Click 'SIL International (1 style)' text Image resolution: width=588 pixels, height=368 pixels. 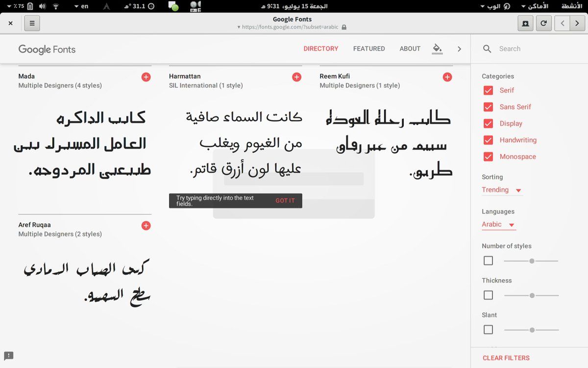[206, 85]
